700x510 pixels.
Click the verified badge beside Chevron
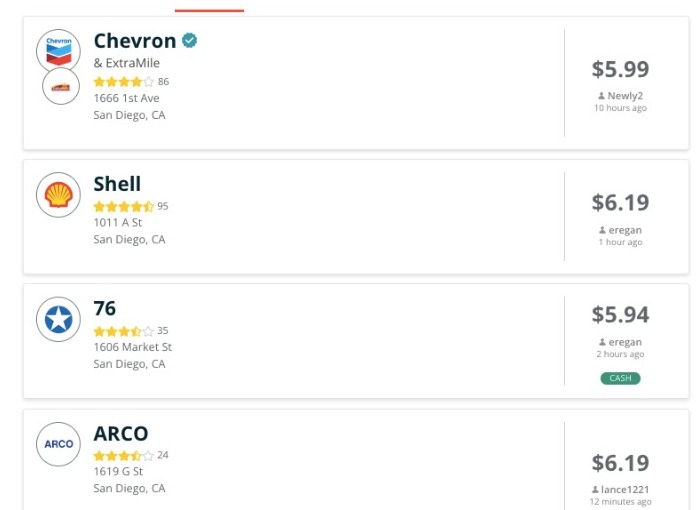click(x=189, y=41)
